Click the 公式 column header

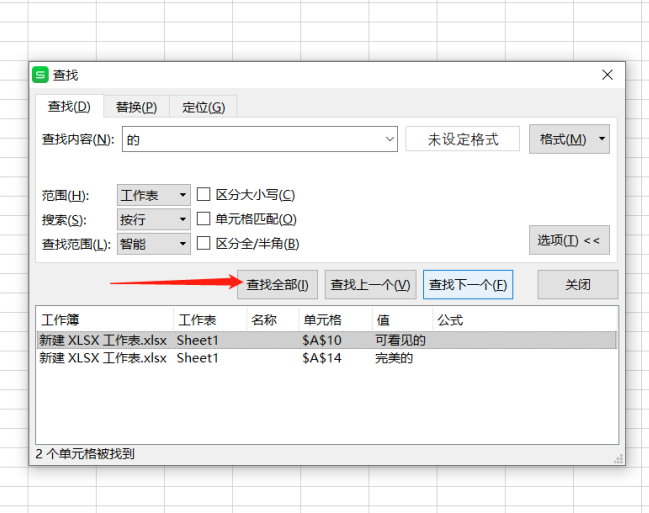525,320
